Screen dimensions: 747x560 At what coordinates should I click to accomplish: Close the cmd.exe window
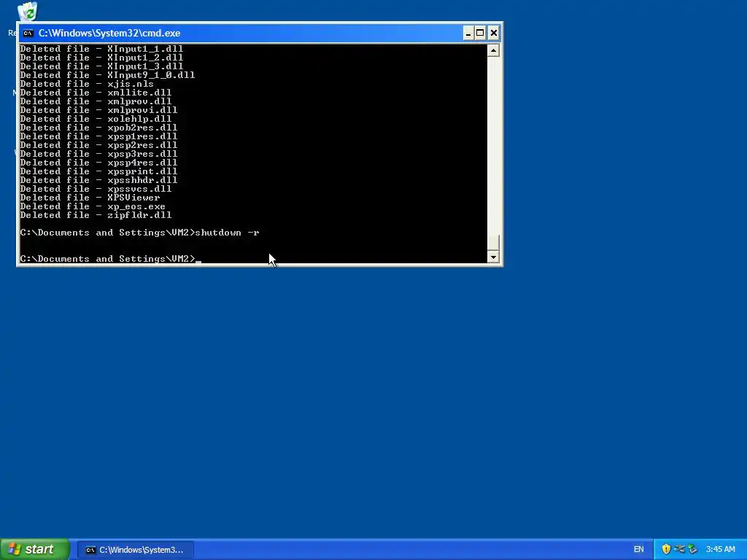pyautogui.click(x=494, y=33)
